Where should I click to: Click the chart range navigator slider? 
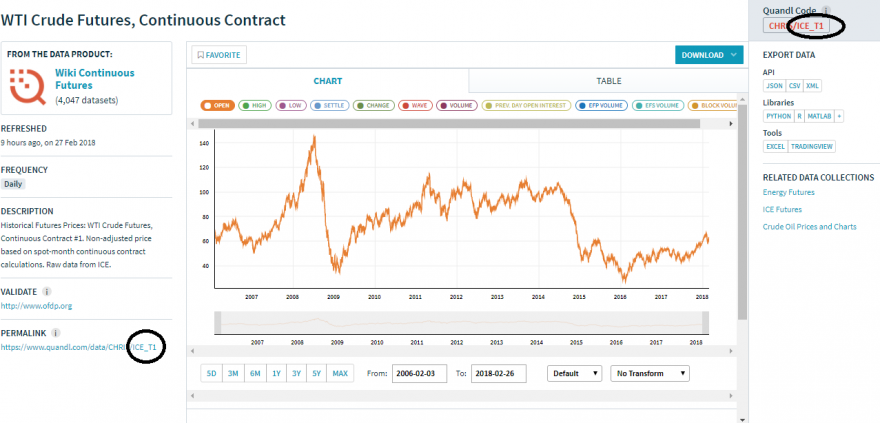point(461,323)
